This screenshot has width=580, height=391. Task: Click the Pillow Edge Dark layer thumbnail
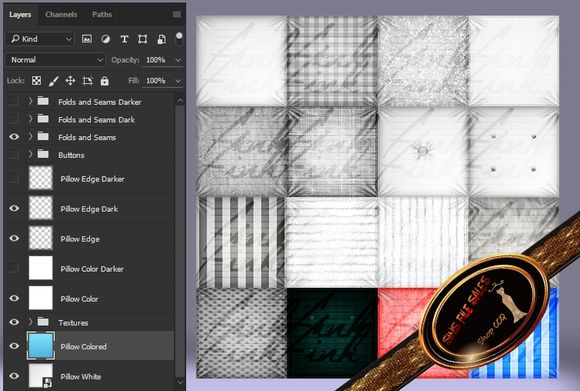pyautogui.click(x=41, y=208)
